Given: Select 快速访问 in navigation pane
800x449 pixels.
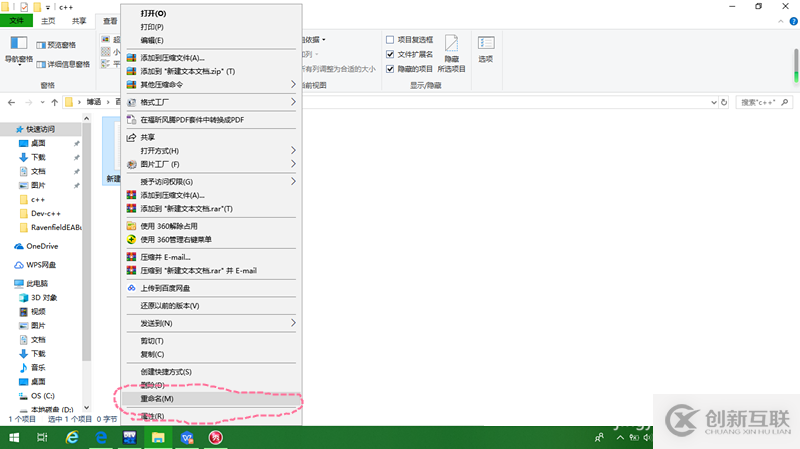Looking at the screenshot, I should [40, 129].
